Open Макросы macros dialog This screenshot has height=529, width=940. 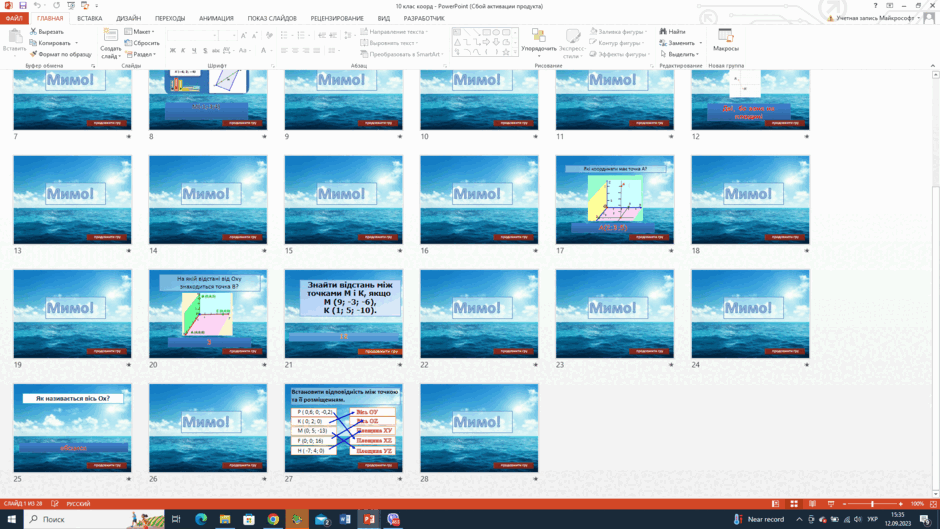[725, 40]
